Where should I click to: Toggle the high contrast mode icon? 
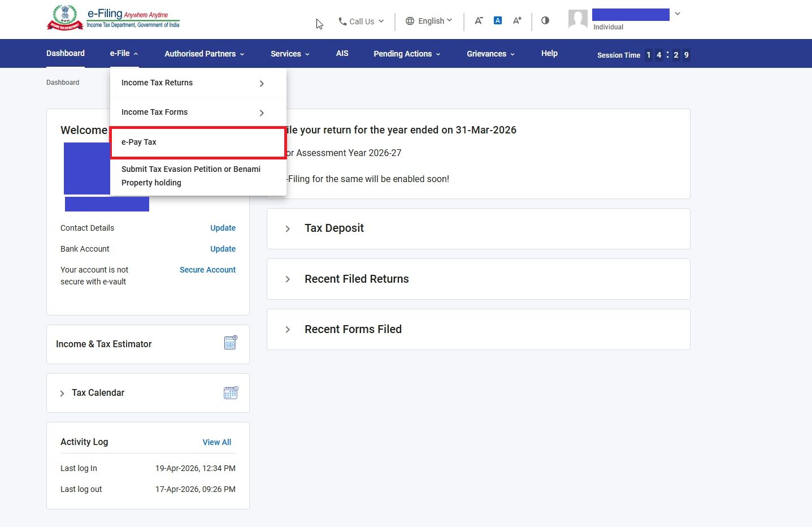(545, 20)
